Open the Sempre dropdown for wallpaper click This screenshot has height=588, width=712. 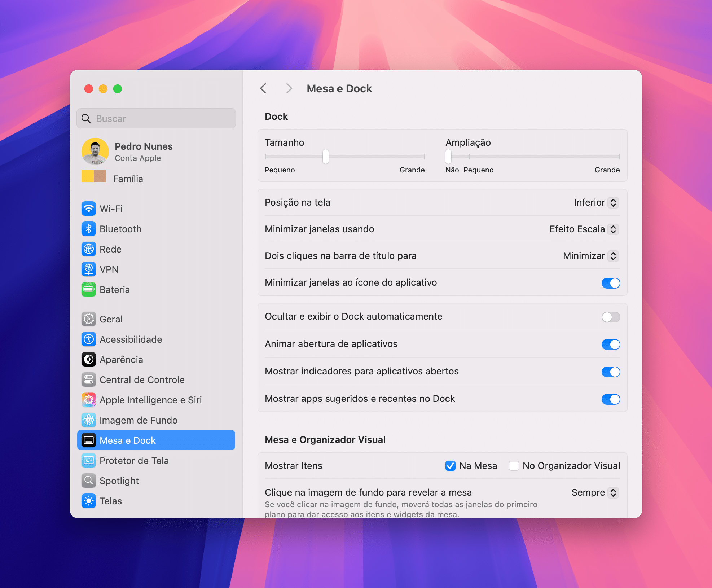pos(595,492)
